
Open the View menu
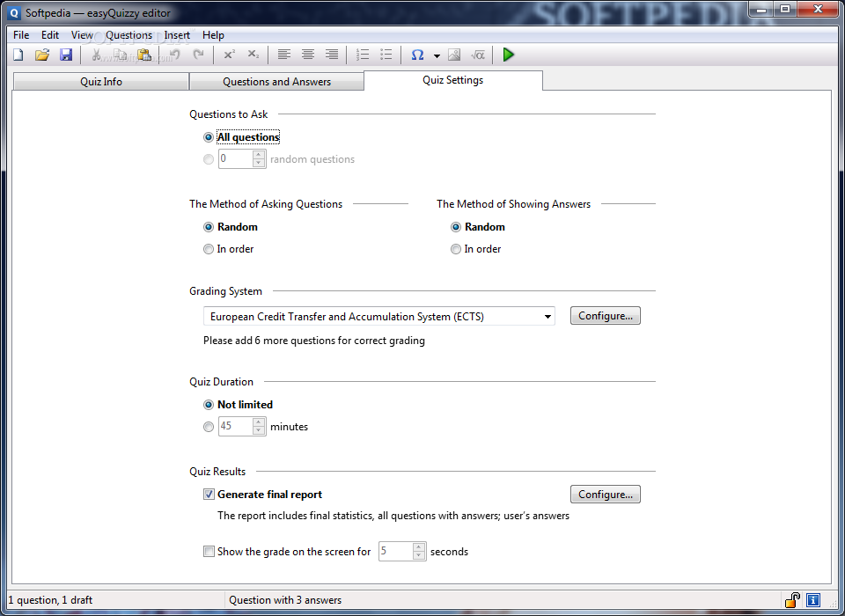tap(82, 35)
